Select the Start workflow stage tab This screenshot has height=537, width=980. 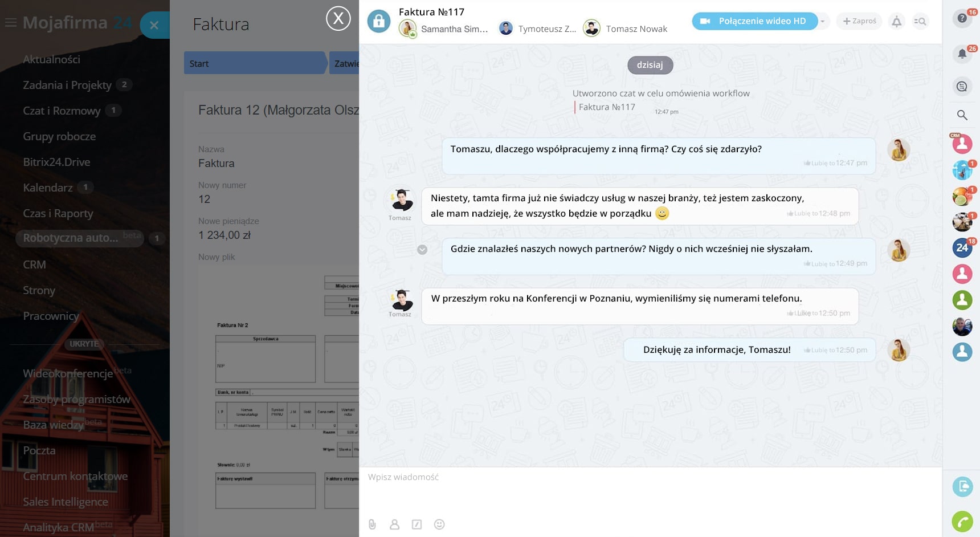click(255, 63)
